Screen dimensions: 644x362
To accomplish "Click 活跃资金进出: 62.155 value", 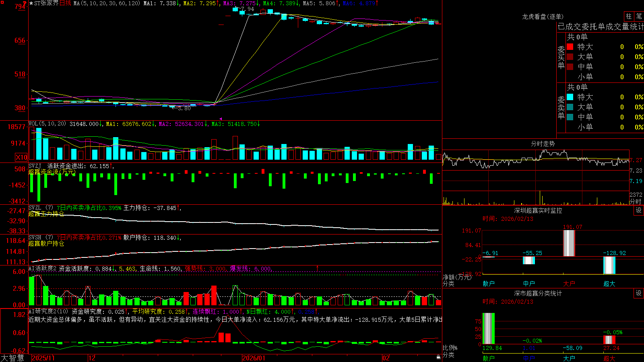I will 78,166.
